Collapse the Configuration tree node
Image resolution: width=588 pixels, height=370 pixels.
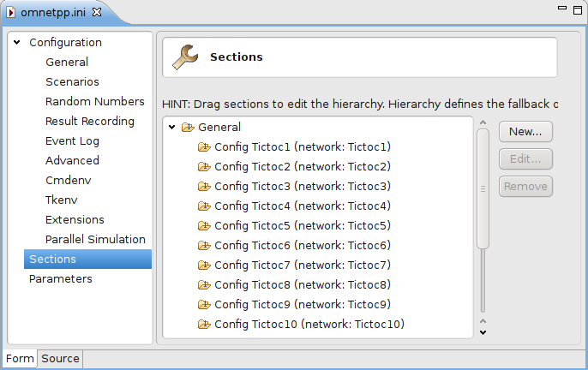17,42
